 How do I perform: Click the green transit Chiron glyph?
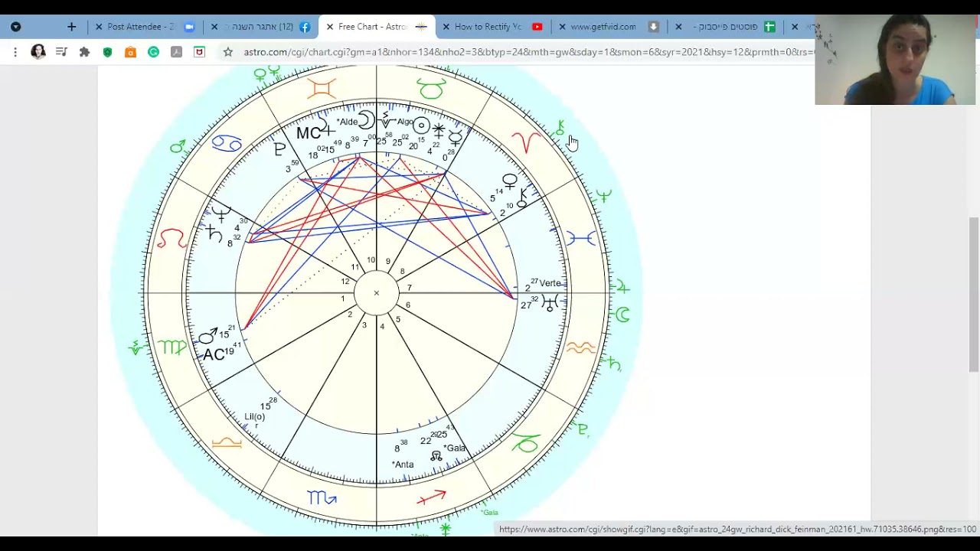(x=560, y=128)
